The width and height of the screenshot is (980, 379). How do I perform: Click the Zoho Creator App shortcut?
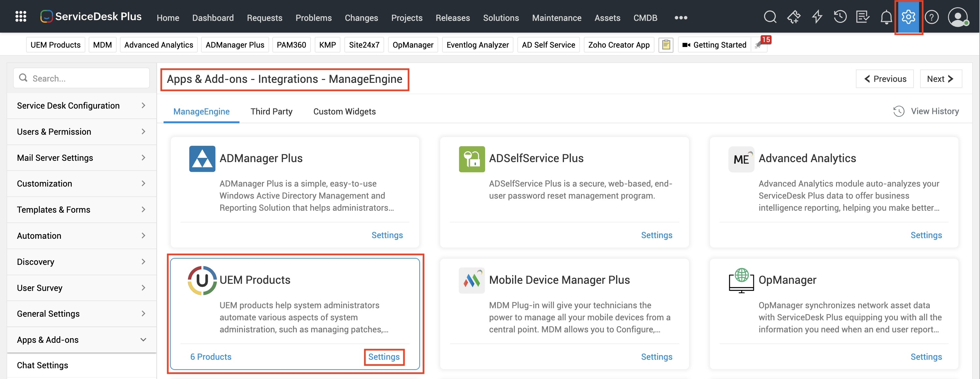point(619,45)
